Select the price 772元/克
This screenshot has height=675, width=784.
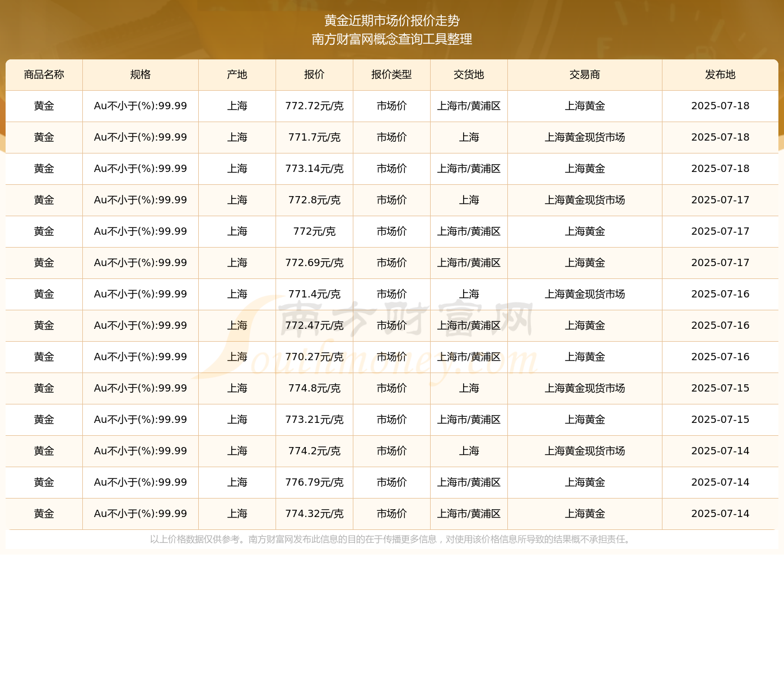pyautogui.click(x=315, y=231)
